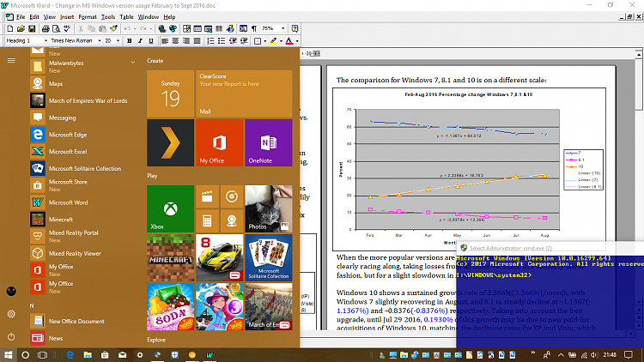Apply the yellow Highlight color
This screenshot has height=362, width=644.
[x=274, y=40]
